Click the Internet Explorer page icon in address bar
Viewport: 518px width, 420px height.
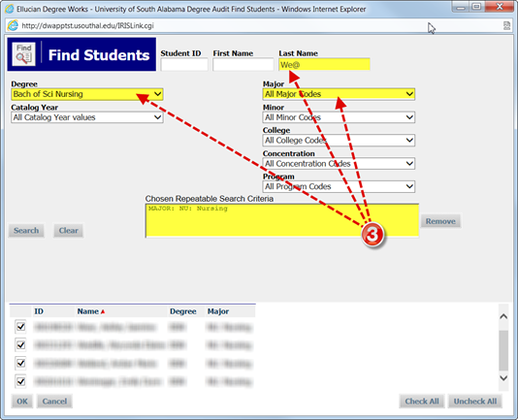(13, 26)
